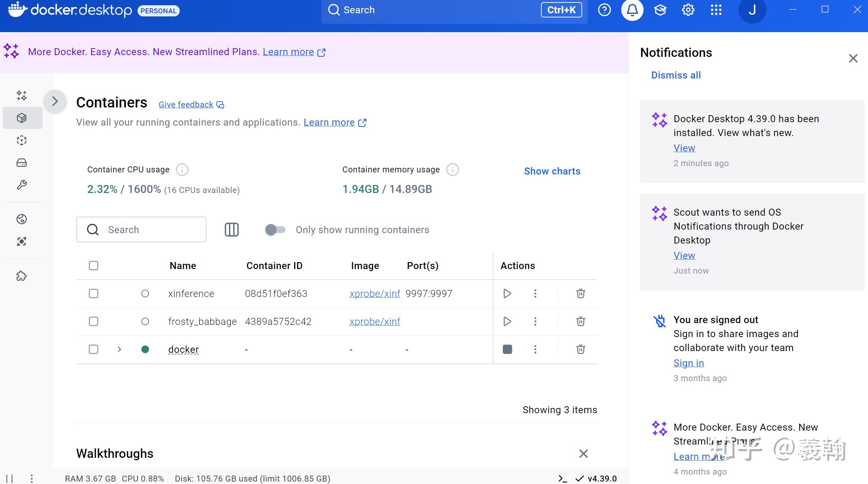Screen dimensions: 868x484
Task: Close the Walkthroughs section
Action: pyautogui.click(x=583, y=454)
